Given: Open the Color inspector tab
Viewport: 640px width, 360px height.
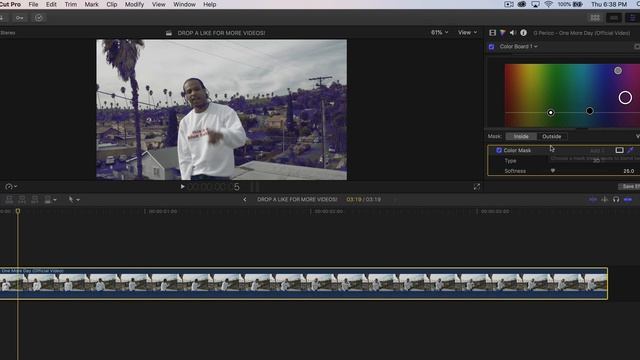Looking at the screenshot, I should [503, 33].
